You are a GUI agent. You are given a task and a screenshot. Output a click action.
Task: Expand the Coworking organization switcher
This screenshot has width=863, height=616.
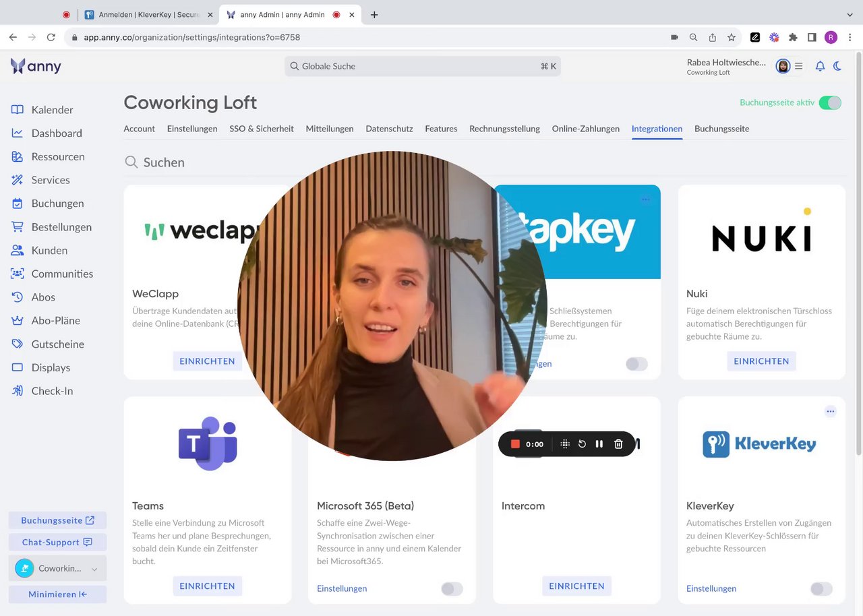(x=57, y=568)
